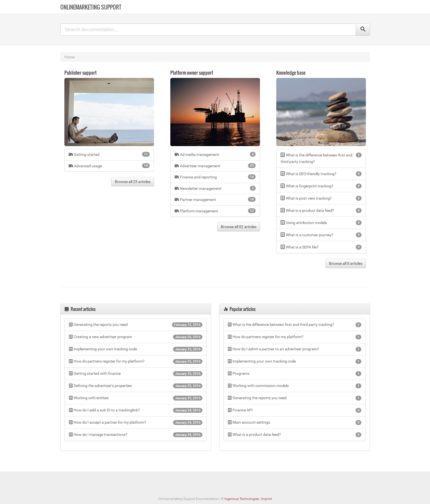Click the 29 count badge for Advertiser management
Image resolution: width=430 pixels, height=504 pixels.
252,166
